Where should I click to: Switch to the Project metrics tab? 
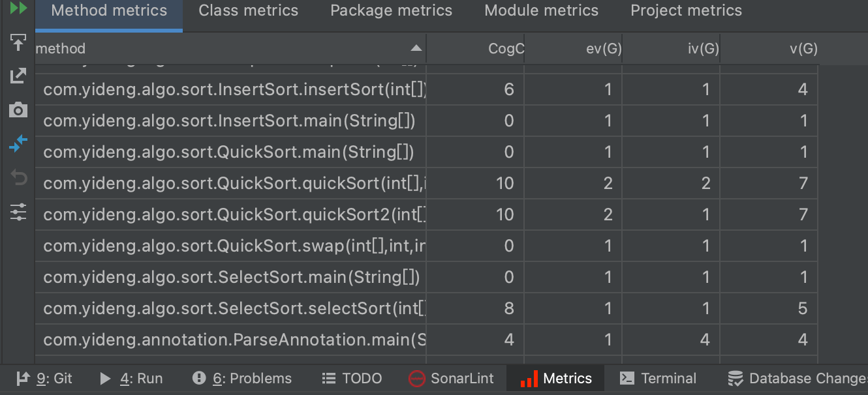(x=685, y=10)
